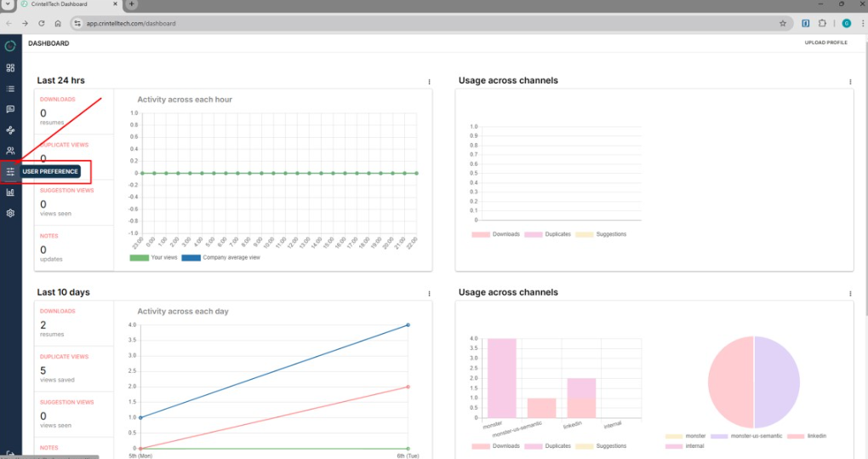The width and height of the screenshot is (868, 459).
Task: Click the pink left half of the pie chart
Action: pyautogui.click(x=731, y=382)
